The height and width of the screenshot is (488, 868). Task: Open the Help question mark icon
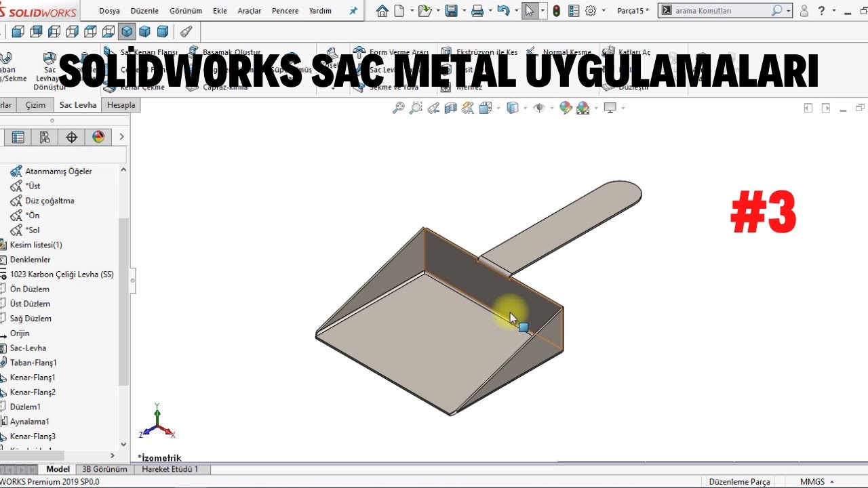(x=822, y=11)
